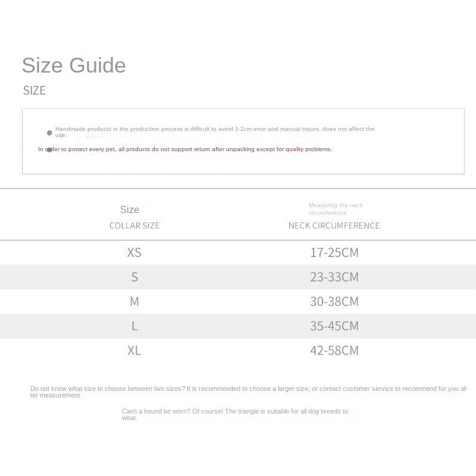Choose the M collar size cell
Screen dimensions: 476x476
pos(134,302)
